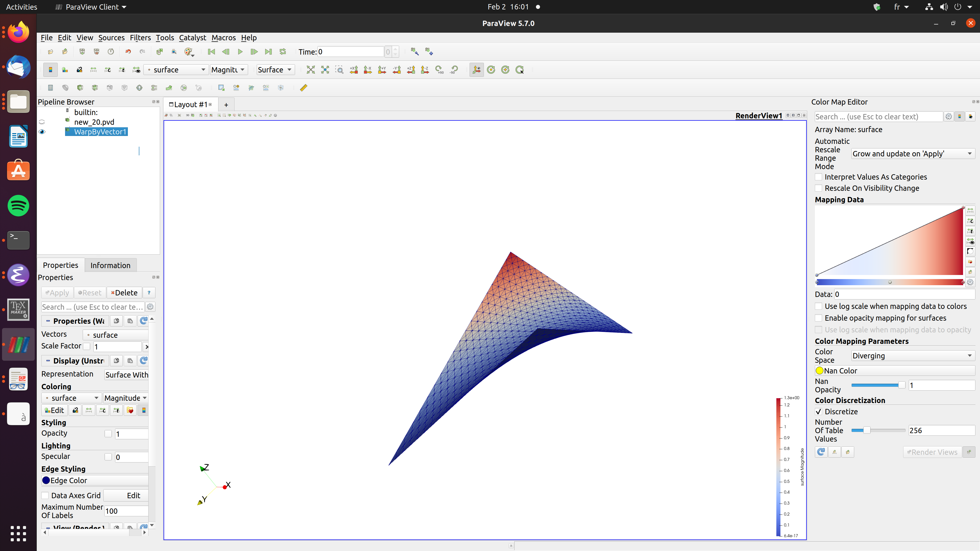Screen dimensions: 980x551
Task: Open Automatic Rescale Range Mode dropdown
Action: [912, 154]
